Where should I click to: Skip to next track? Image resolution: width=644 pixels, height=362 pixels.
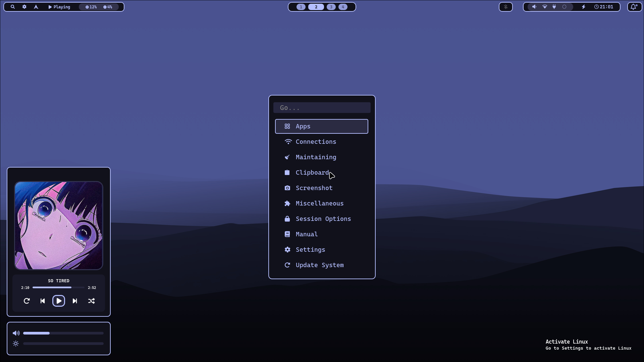pos(75,301)
